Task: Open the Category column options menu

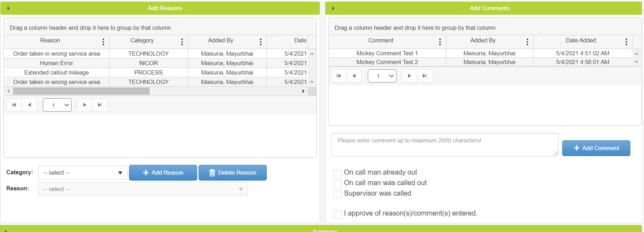Action: click(x=182, y=42)
